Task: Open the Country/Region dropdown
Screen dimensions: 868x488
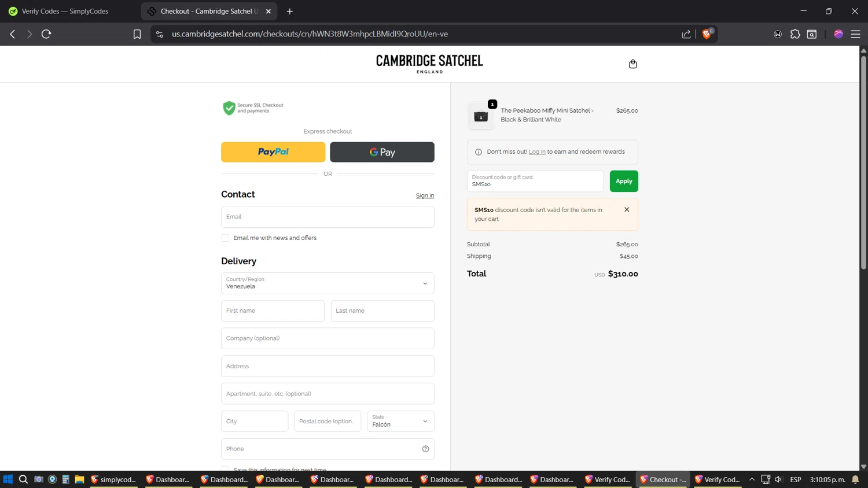Action: [x=328, y=283]
